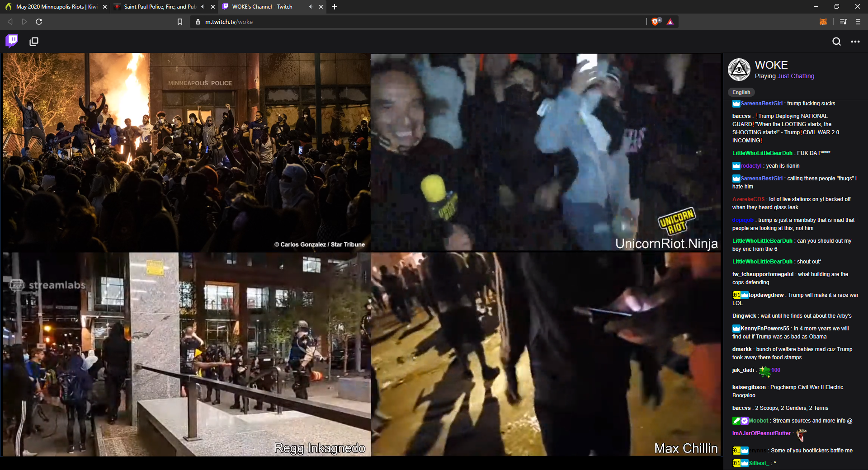Click the Dingwick username in chat

(x=744, y=316)
